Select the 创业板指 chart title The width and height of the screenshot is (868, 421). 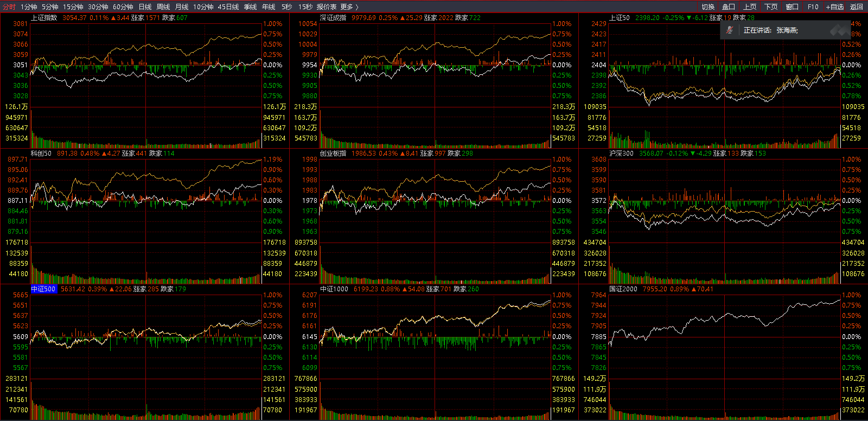(333, 153)
